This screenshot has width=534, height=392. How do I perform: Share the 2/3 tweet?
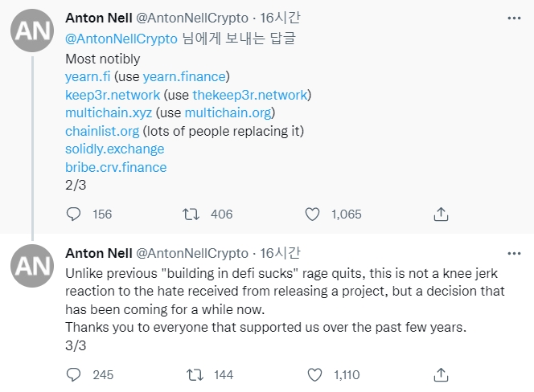(441, 214)
